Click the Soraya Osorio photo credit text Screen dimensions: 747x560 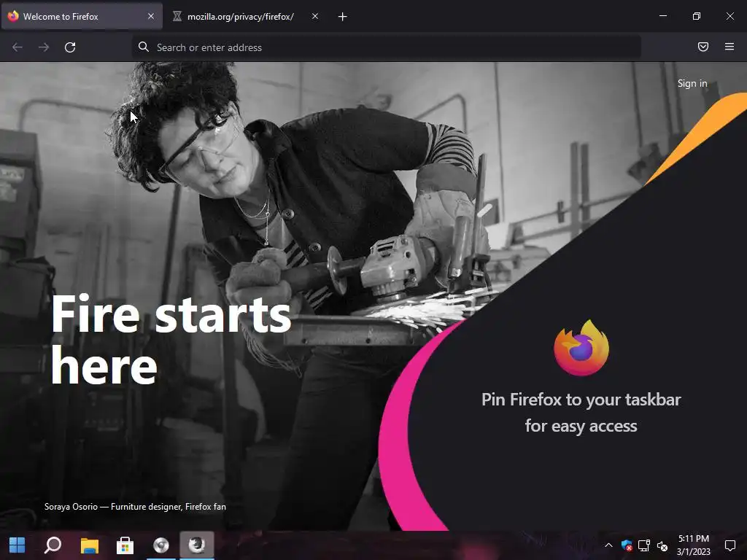coord(135,507)
